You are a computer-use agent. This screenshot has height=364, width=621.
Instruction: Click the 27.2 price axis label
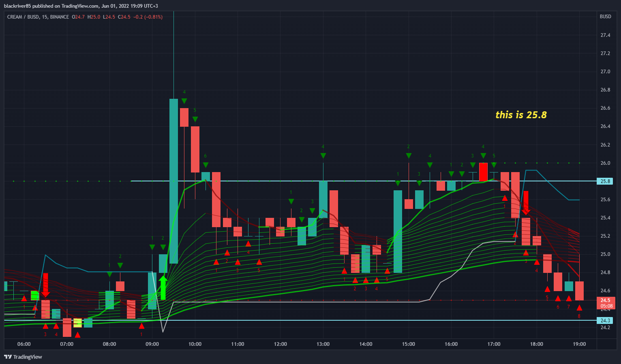coord(605,53)
